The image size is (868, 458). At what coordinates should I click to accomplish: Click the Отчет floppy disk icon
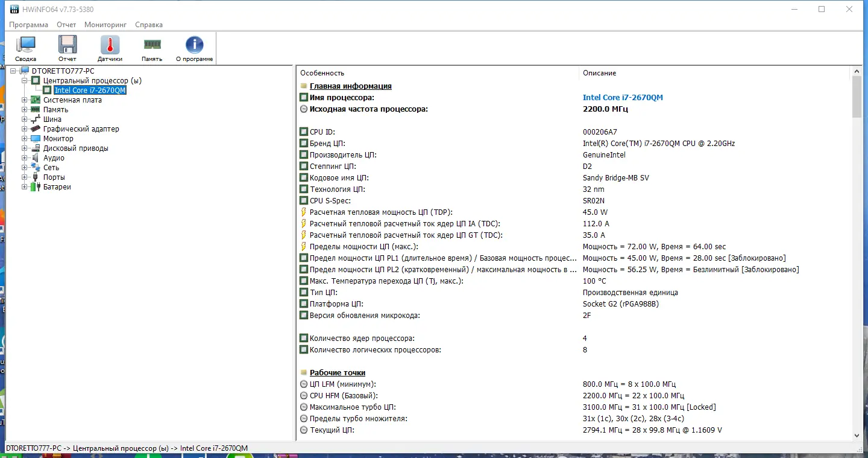[x=68, y=45]
